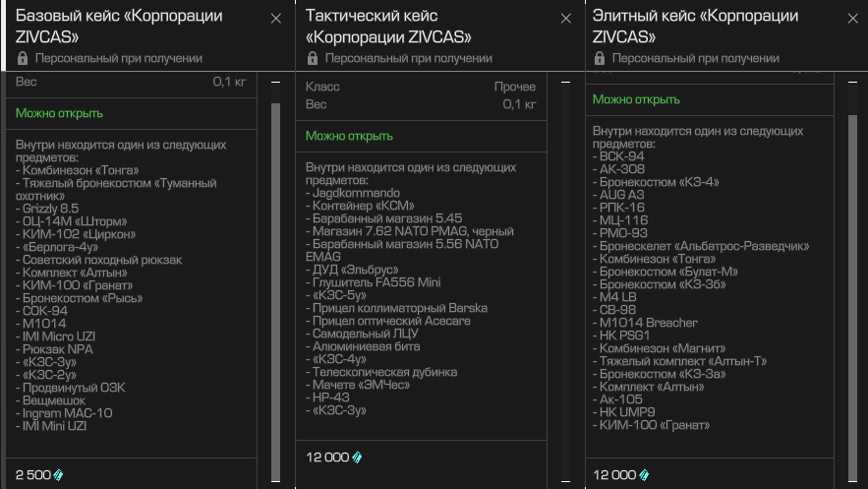Click lock icon in Элитный кейс header
868x489 pixels.
tap(600, 58)
